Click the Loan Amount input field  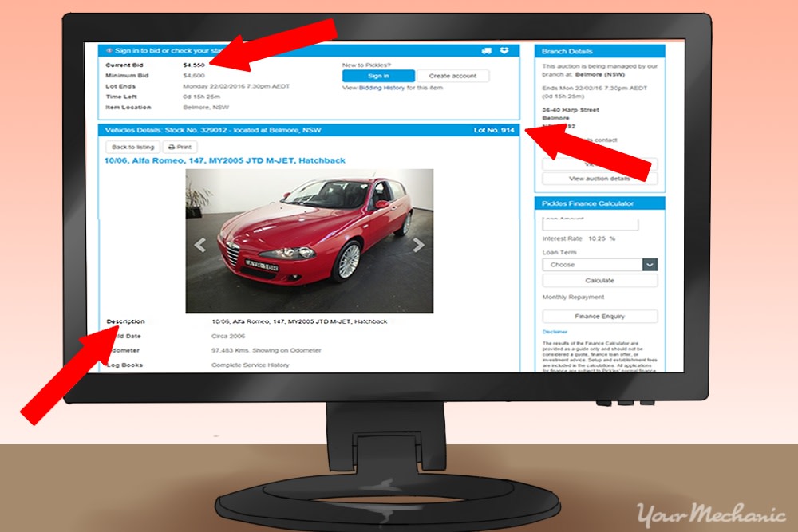point(591,224)
